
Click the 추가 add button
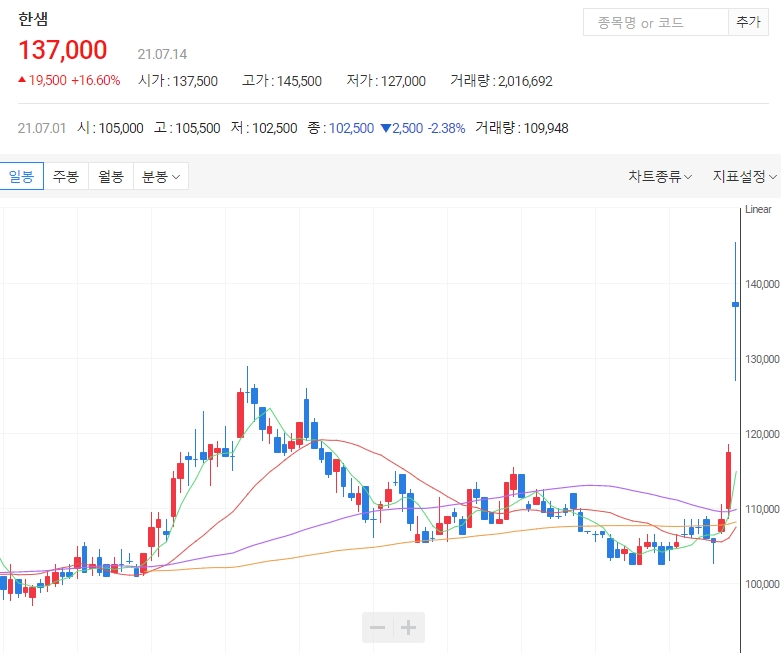pyautogui.click(x=748, y=22)
